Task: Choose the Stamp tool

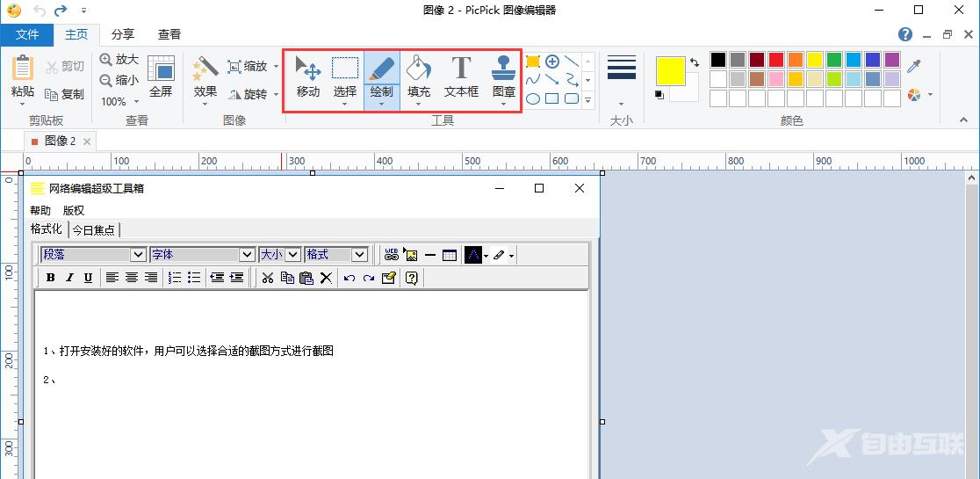Action: click(x=504, y=76)
